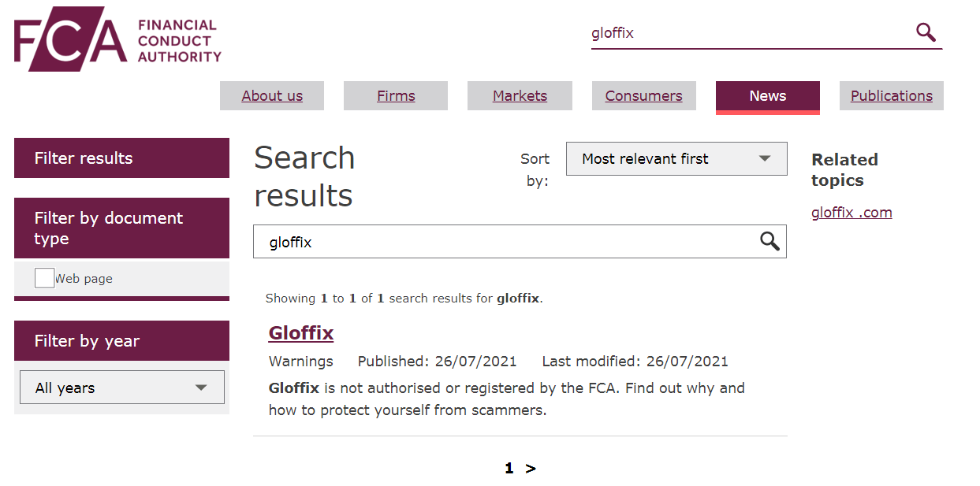Viewport: 980px width, 486px height.
Task: Open the About us menu
Action: coord(272,96)
